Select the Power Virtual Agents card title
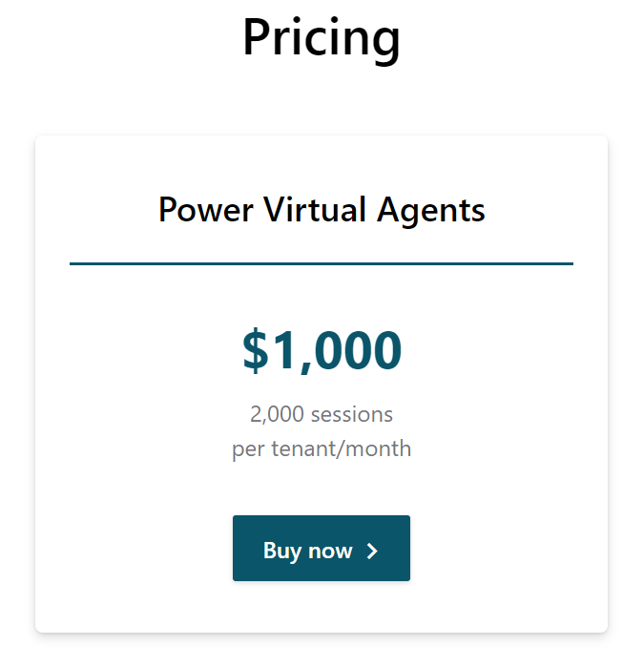Image resolution: width=644 pixels, height=667 pixels. 322,210
